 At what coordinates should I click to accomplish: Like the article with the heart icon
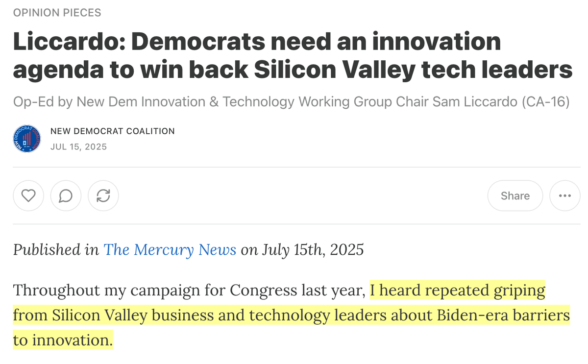[29, 195]
